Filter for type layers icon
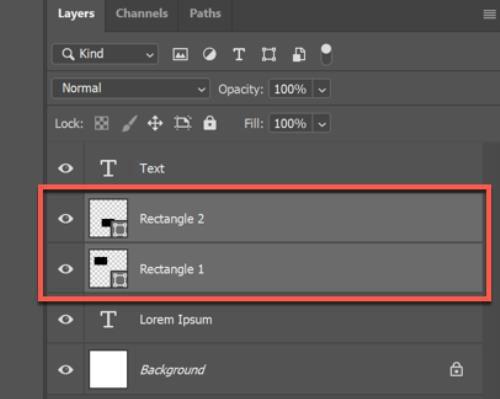Image resolution: width=500 pixels, height=399 pixels. (239, 54)
